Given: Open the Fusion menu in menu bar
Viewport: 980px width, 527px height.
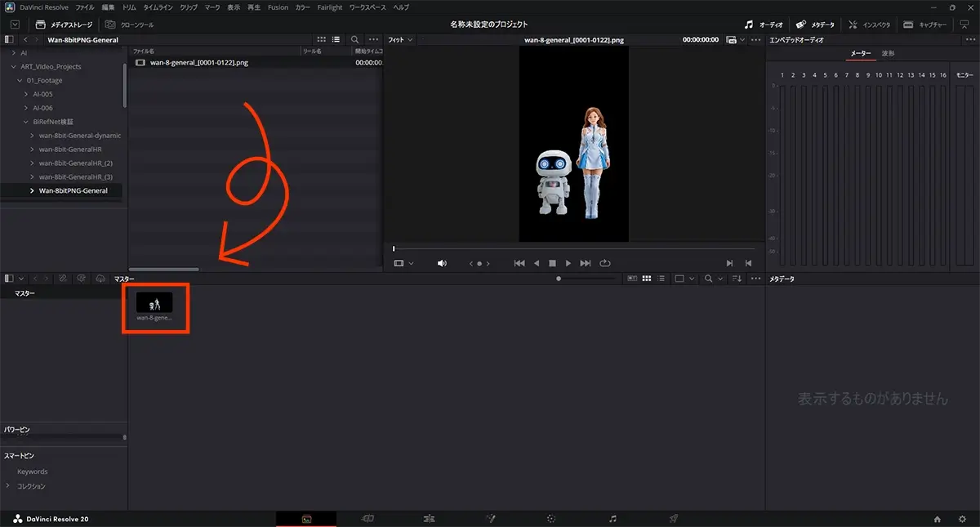Looking at the screenshot, I should point(278,7).
